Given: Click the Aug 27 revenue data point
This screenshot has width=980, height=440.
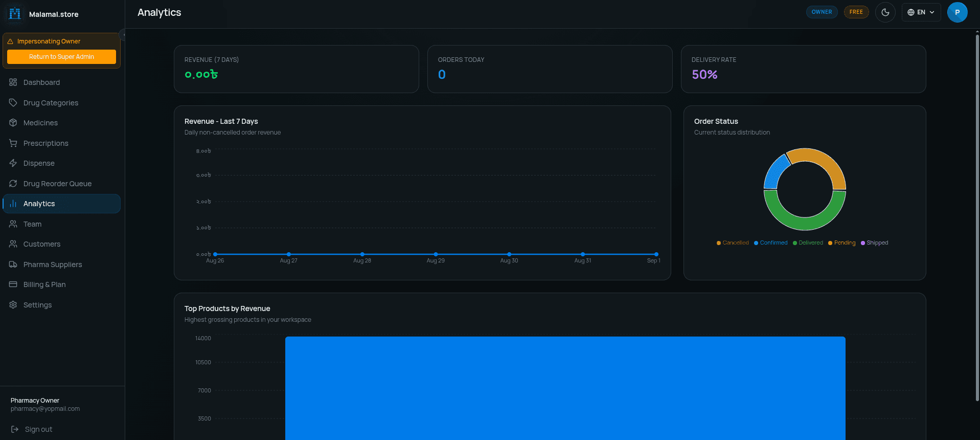Looking at the screenshot, I should 289,254.
